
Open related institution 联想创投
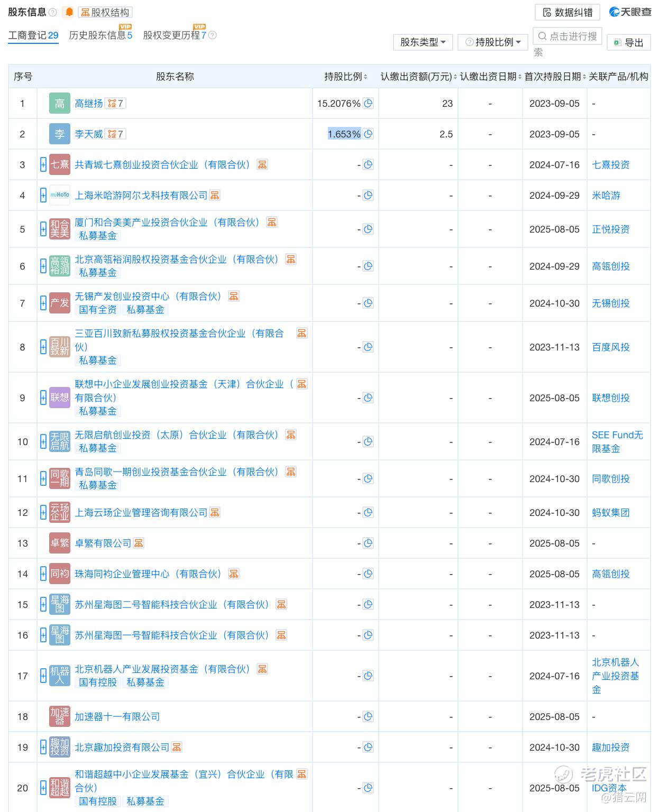pyautogui.click(x=611, y=398)
